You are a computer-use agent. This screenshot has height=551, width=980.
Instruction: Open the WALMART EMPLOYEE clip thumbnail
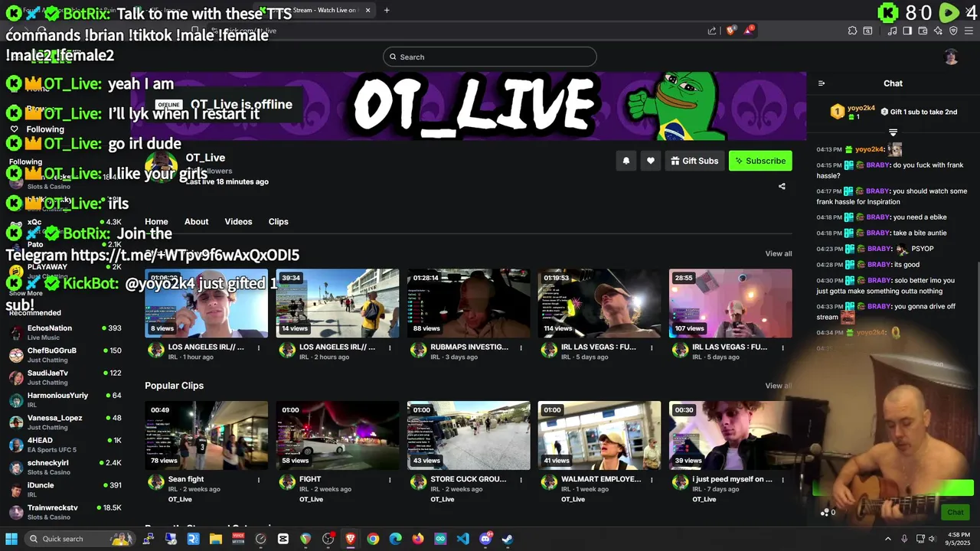[x=599, y=435]
